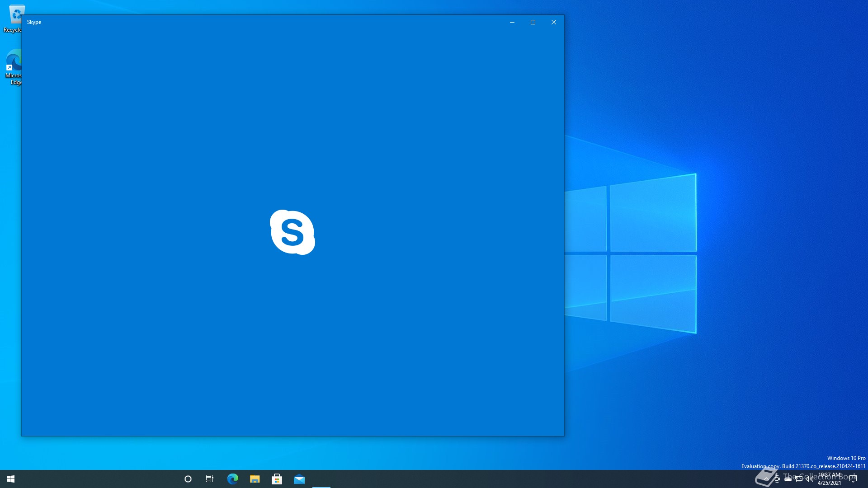
Task: Open the OneDrive cloud tray icon
Action: coord(788,479)
